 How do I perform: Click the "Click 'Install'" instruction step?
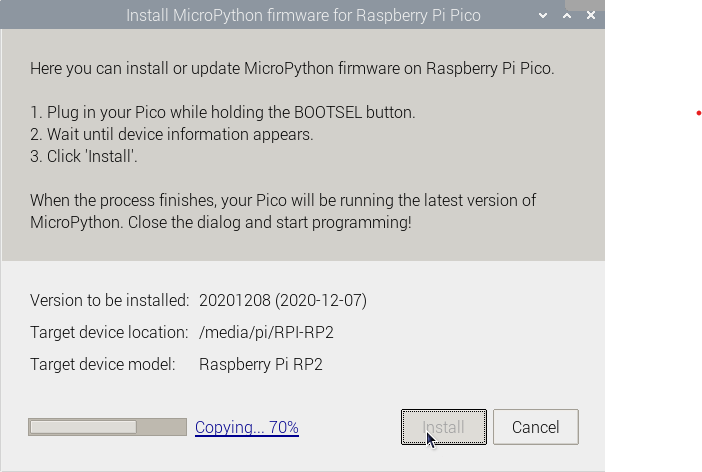[84, 156]
